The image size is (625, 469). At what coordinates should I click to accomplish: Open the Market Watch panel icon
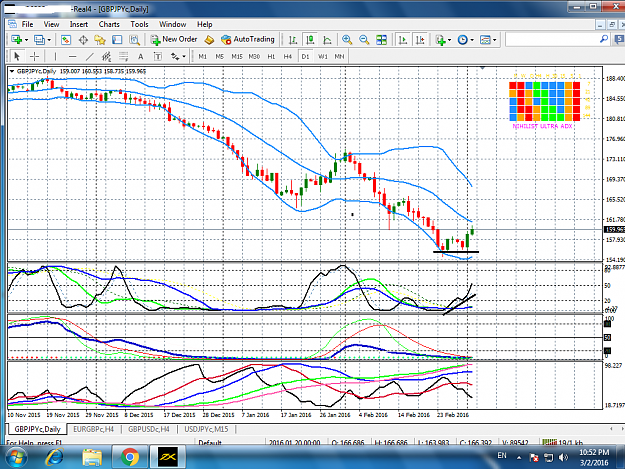pos(66,40)
